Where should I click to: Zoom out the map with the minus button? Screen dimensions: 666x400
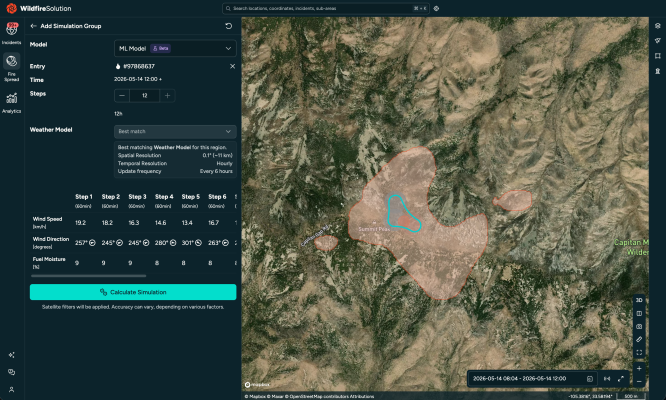639,381
